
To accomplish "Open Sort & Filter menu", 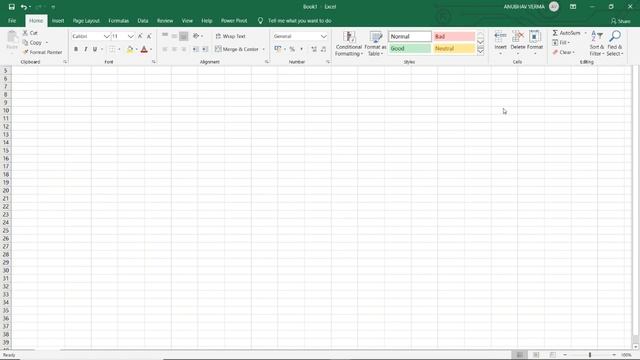I will point(596,43).
